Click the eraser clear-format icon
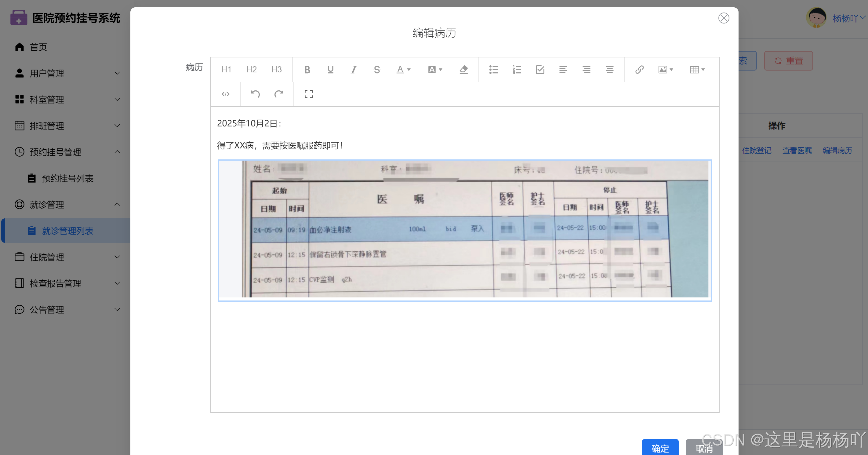Viewport: 868px width, 455px height. pyautogui.click(x=464, y=70)
